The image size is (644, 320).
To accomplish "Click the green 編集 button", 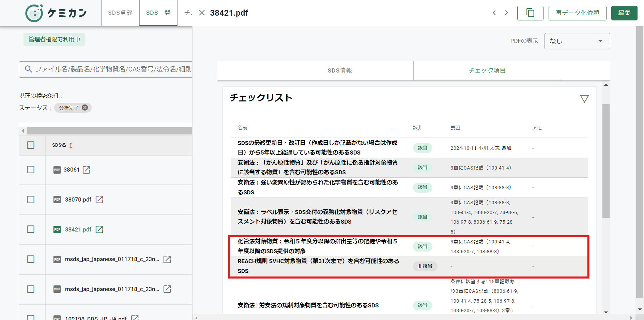I will coord(624,13).
